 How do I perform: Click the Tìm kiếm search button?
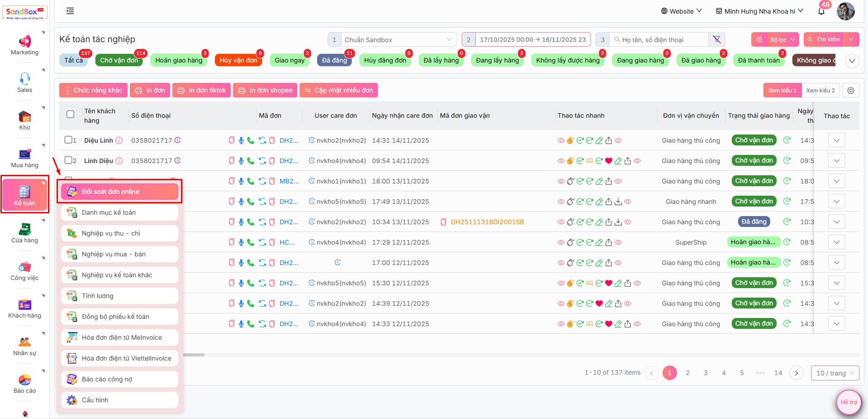point(824,39)
